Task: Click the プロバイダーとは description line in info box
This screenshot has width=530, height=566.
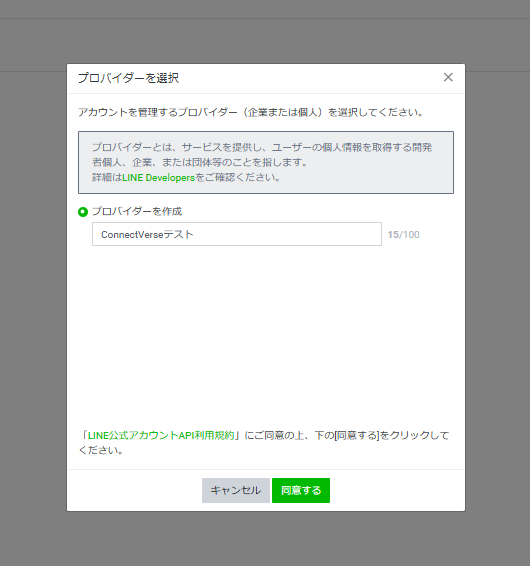Action: pos(262,147)
